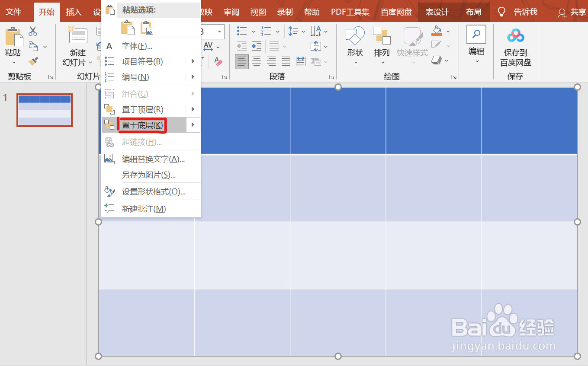Click the Copy icon in clipboard group

(33, 46)
